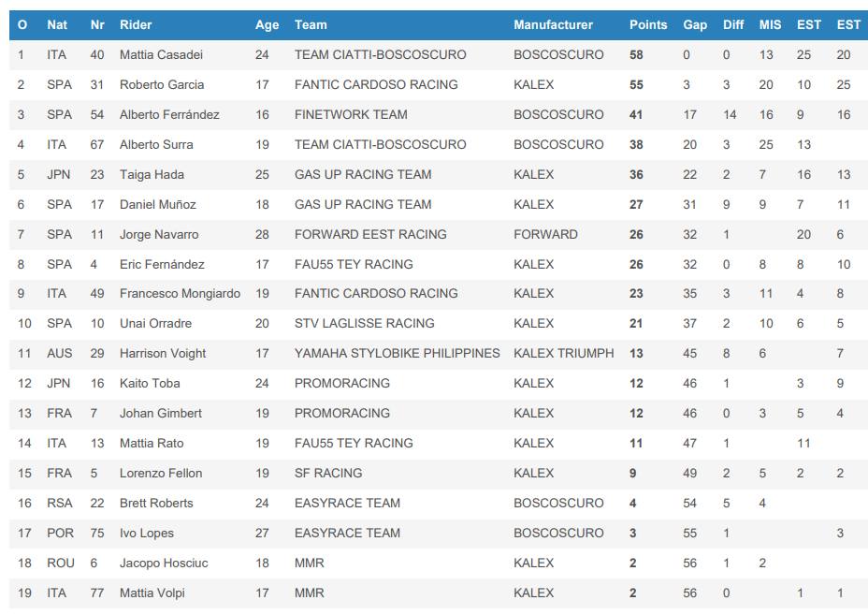
Task: Click diff value 14 in Ferrández's row
Action: [x=730, y=115]
